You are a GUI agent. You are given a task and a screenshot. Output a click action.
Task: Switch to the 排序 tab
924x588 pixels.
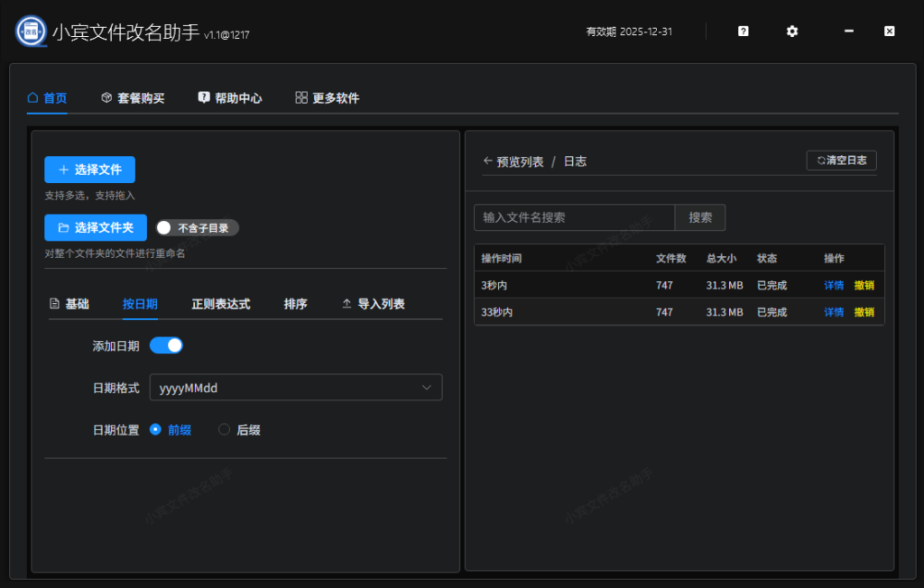coord(296,304)
